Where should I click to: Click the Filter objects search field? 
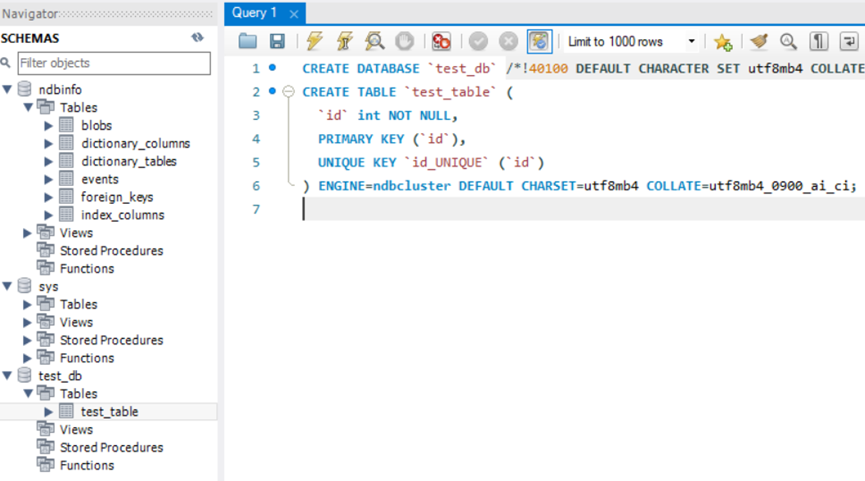[x=114, y=63]
